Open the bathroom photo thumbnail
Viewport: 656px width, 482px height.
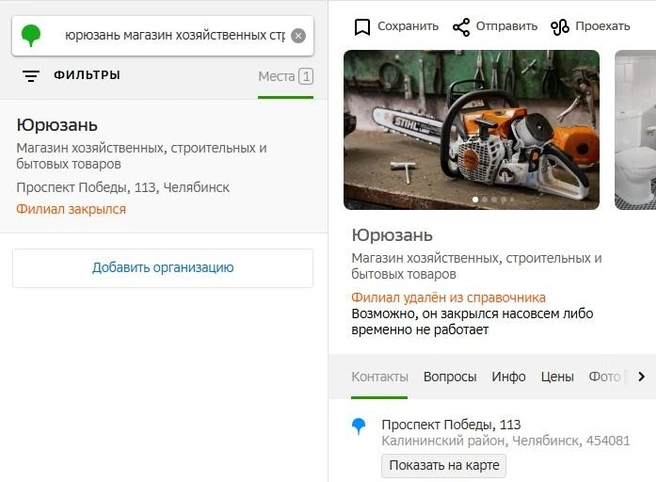[635, 130]
